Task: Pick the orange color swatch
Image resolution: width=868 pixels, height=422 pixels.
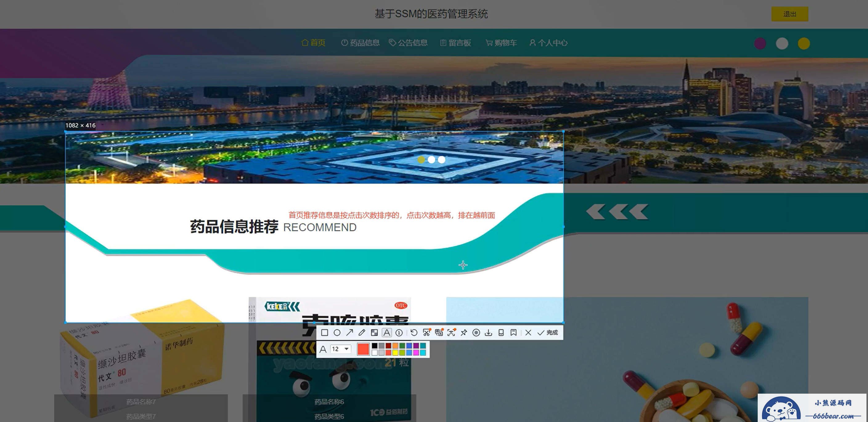Action: coord(395,346)
